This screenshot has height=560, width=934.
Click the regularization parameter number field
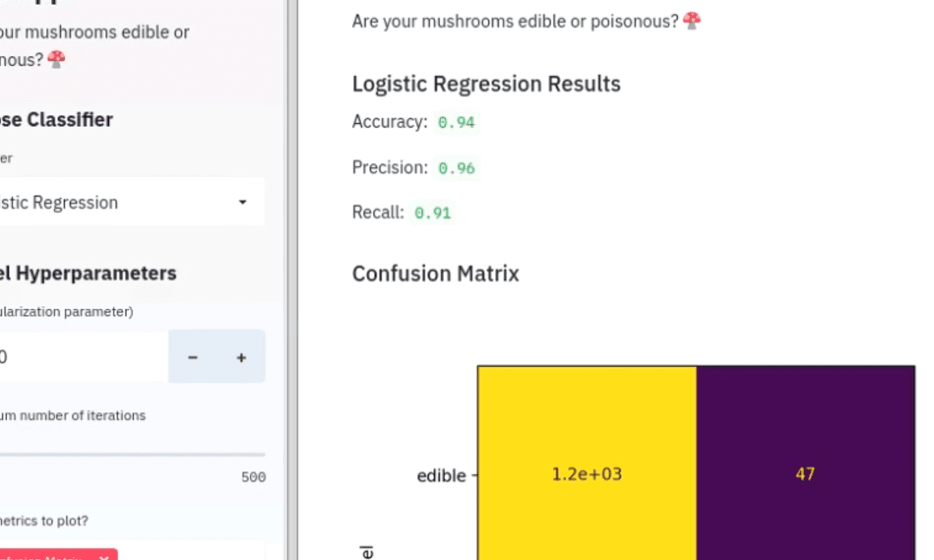click(x=82, y=357)
